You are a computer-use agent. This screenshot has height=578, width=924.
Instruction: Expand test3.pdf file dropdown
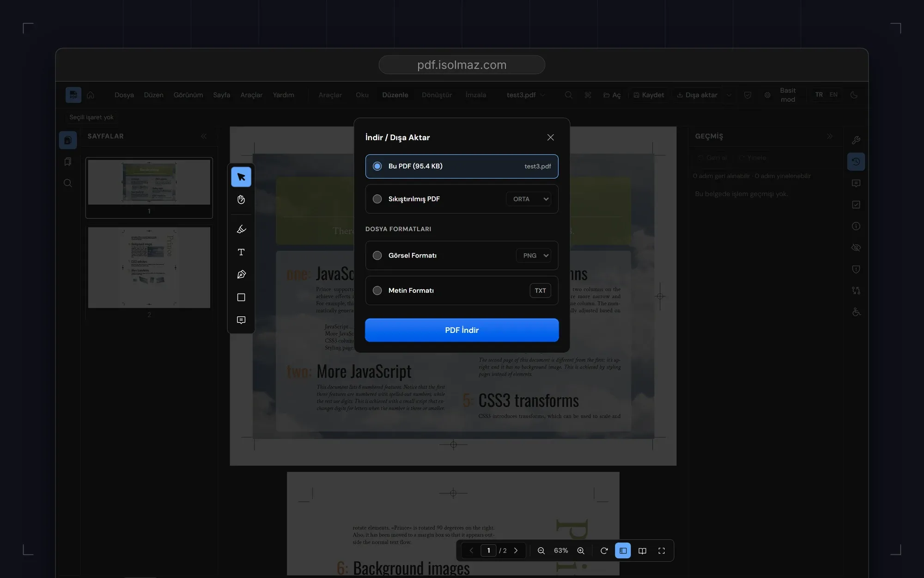coord(526,95)
